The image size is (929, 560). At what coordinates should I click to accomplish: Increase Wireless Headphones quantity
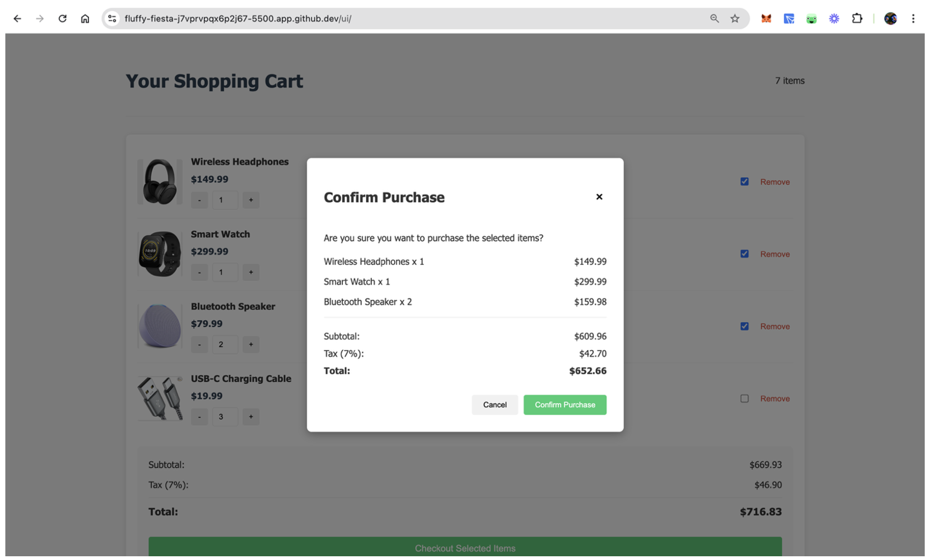click(251, 200)
